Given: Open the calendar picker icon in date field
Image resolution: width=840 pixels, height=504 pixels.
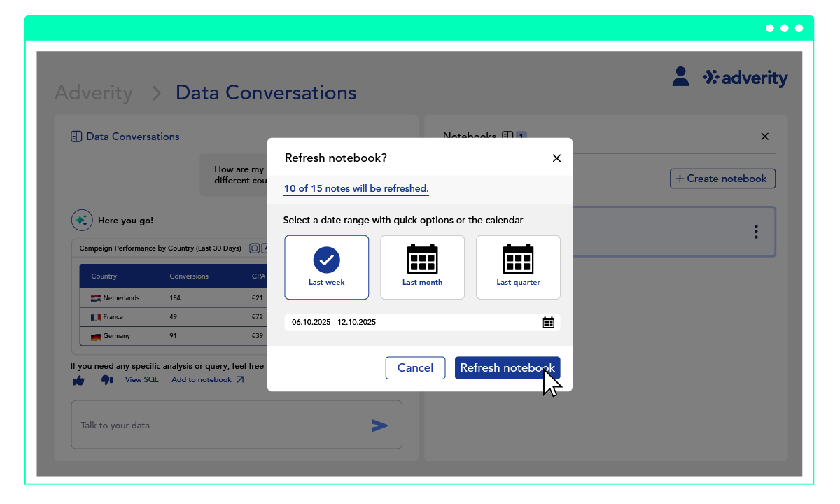Looking at the screenshot, I should click(548, 322).
